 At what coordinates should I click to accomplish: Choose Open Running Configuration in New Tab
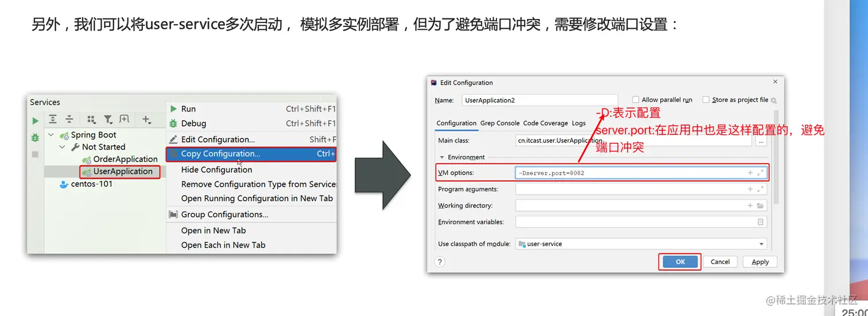pos(251,198)
